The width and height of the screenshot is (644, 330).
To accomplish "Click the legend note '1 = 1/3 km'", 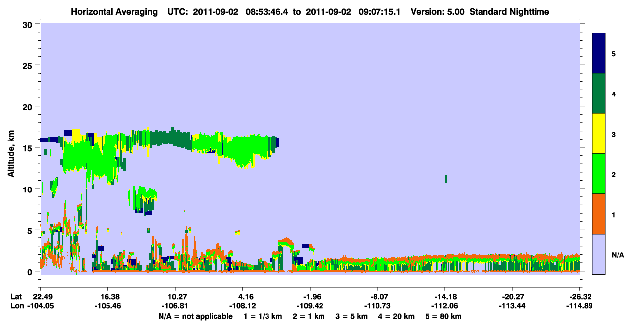I will 263,316.
